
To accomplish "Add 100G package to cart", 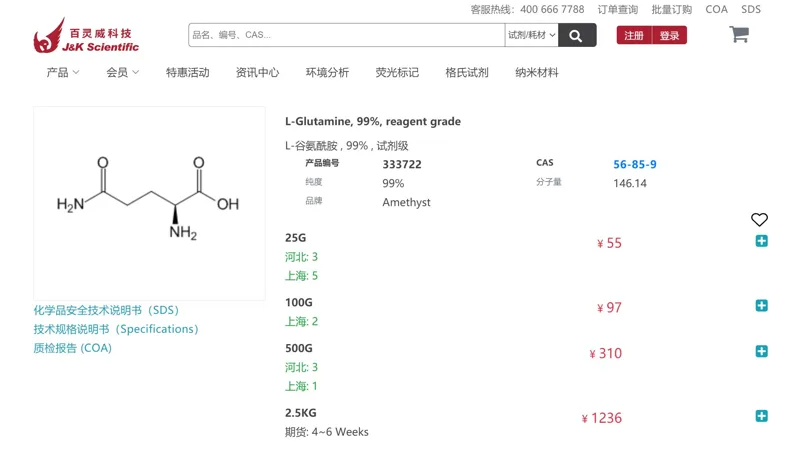I will (761, 305).
